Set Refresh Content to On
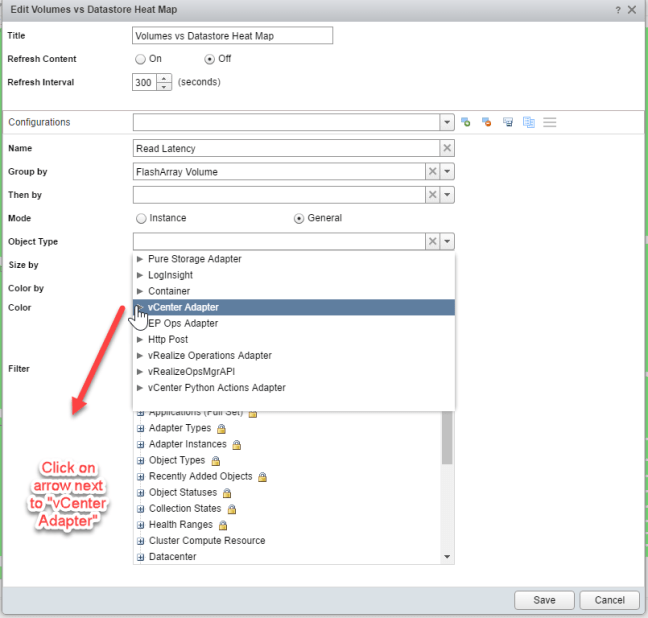 click(141, 59)
